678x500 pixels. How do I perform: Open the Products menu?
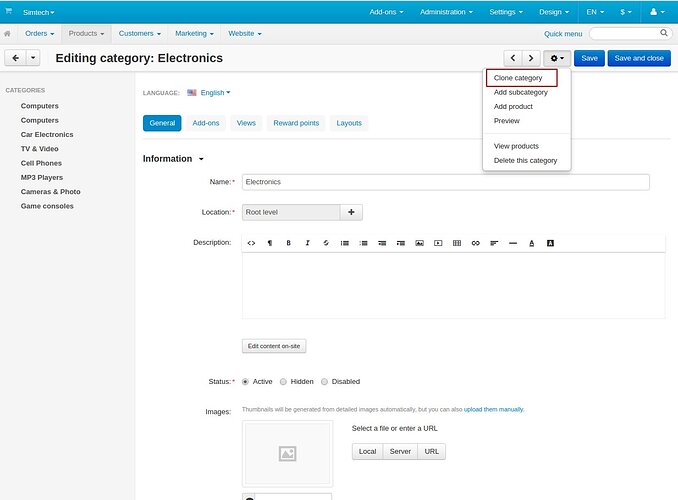[86, 33]
